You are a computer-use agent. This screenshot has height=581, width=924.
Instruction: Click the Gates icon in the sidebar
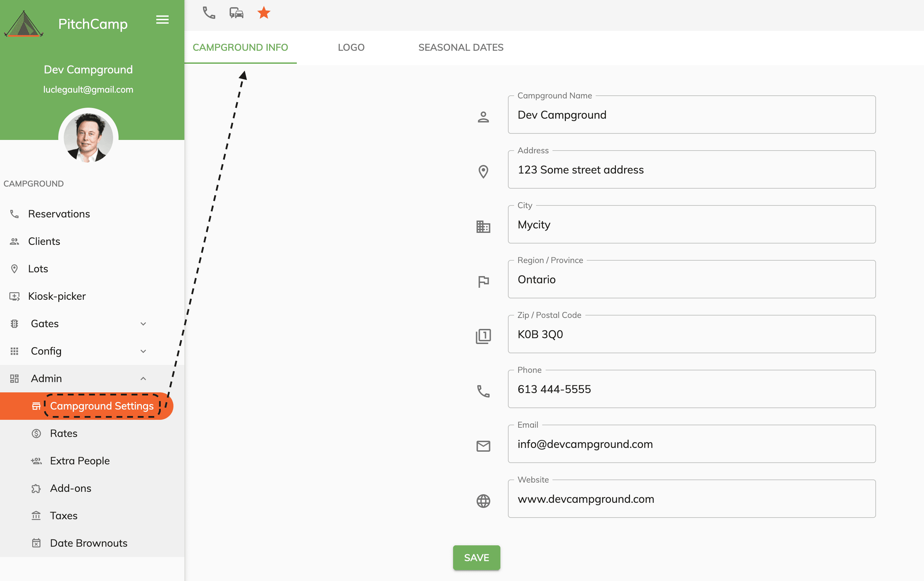coord(15,324)
